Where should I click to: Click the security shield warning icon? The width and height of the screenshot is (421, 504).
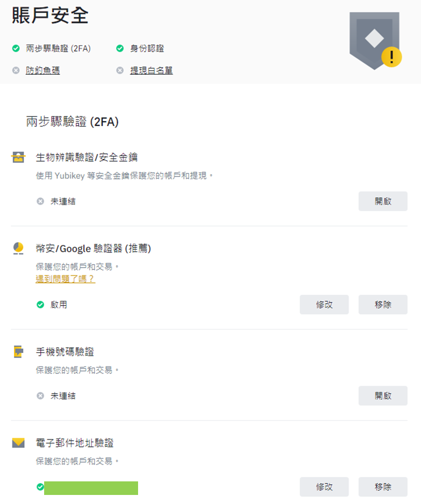(x=375, y=41)
